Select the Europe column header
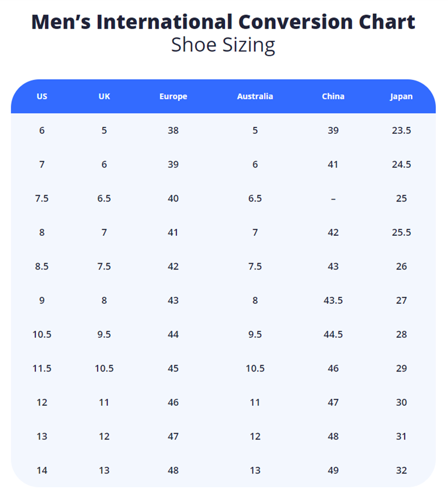The height and width of the screenshot is (499, 448). coord(173,96)
